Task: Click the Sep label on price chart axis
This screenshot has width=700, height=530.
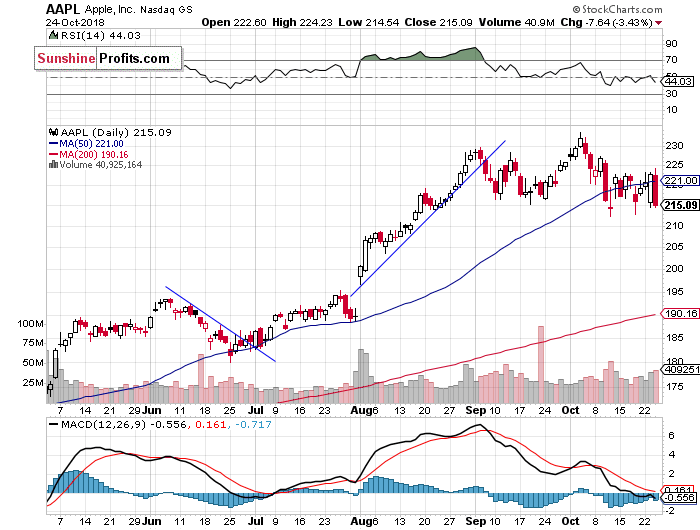Action: click(x=475, y=410)
